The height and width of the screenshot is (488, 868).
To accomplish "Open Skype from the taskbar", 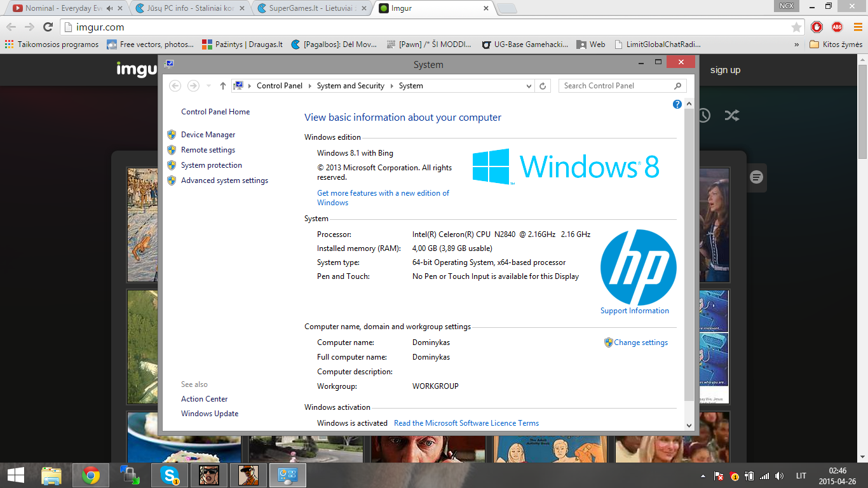I will click(170, 475).
